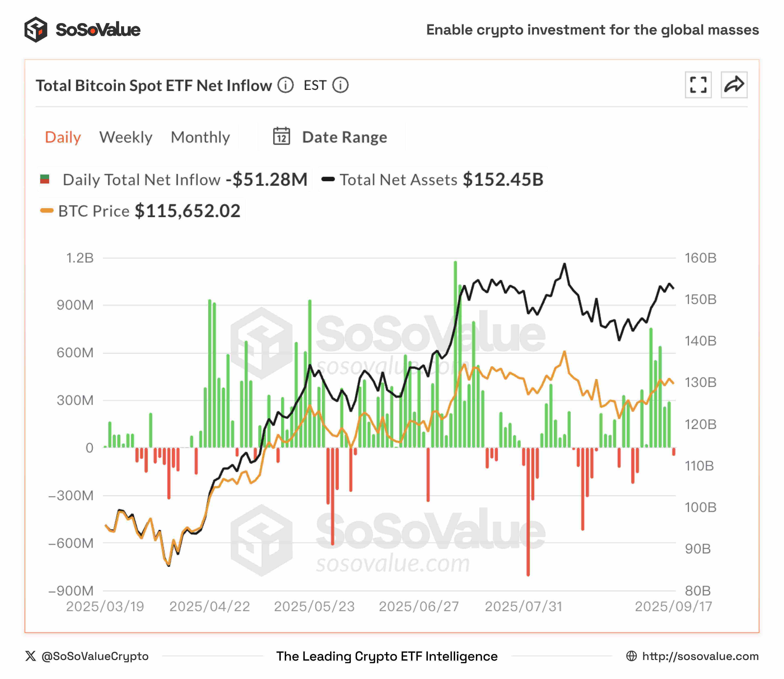
Task: Open the http://sosovalue.com link
Action: pos(700,656)
